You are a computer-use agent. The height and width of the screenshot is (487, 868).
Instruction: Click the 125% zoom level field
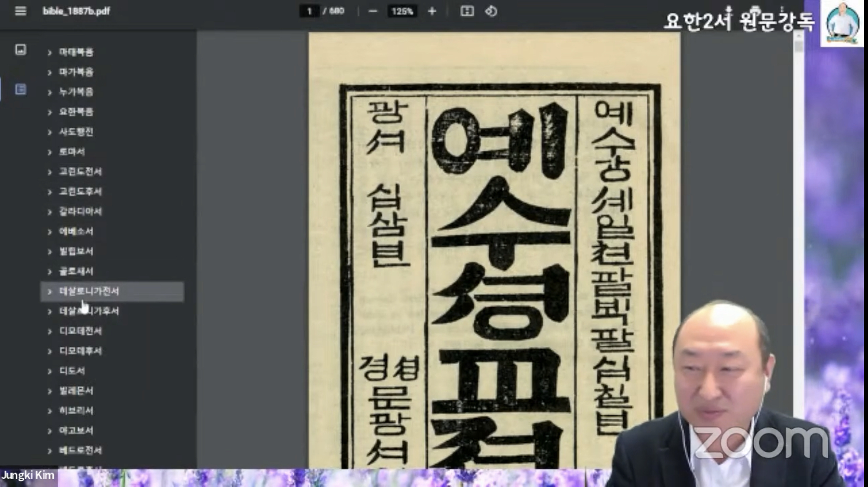(402, 11)
